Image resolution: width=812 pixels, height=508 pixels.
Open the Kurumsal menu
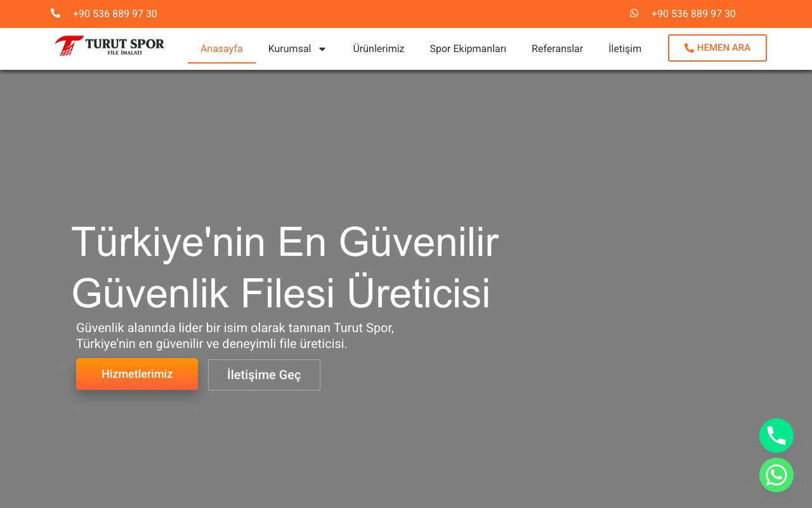tap(297, 49)
